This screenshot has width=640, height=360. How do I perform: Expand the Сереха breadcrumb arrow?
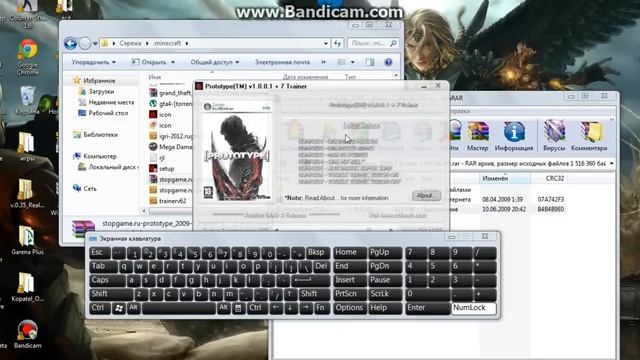coord(147,43)
